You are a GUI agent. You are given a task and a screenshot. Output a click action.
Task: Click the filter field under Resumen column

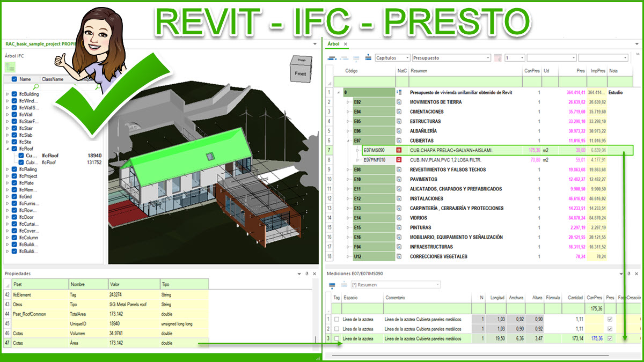(465, 82)
